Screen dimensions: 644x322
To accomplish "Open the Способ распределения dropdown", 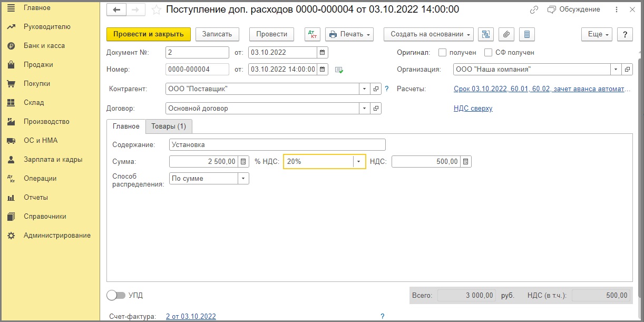I will (x=243, y=179).
